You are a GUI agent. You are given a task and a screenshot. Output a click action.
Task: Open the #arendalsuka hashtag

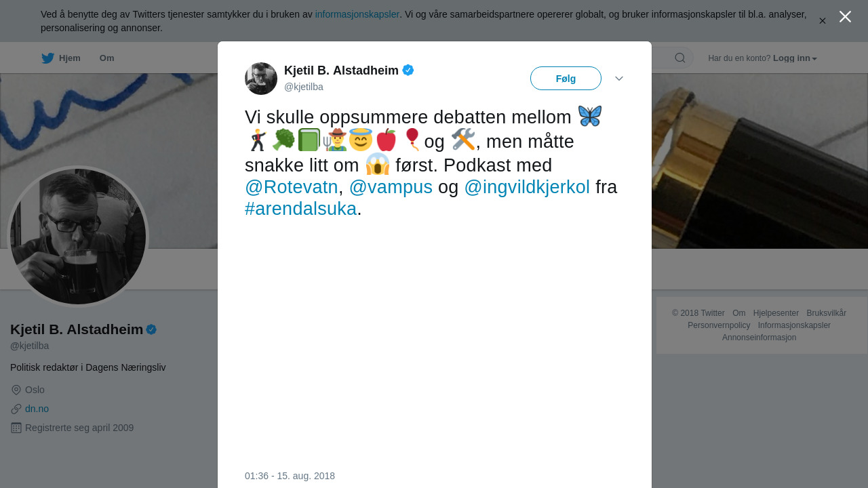point(300,209)
